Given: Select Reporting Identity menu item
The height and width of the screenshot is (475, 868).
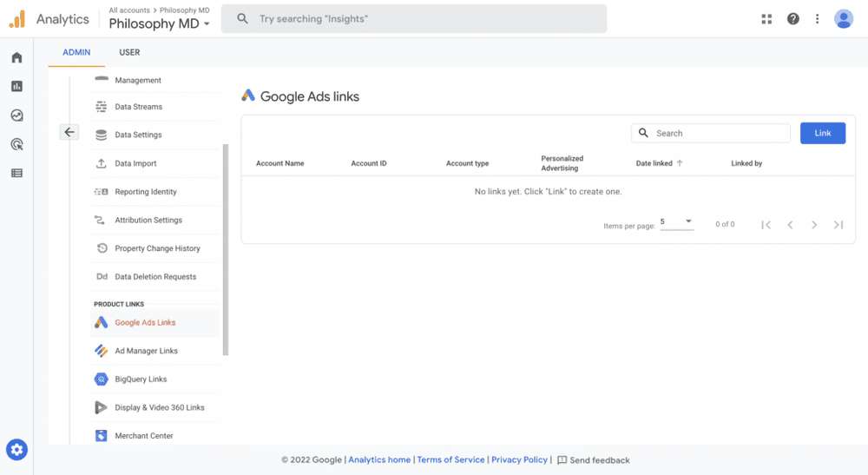Looking at the screenshot, I should coord(155,192).
